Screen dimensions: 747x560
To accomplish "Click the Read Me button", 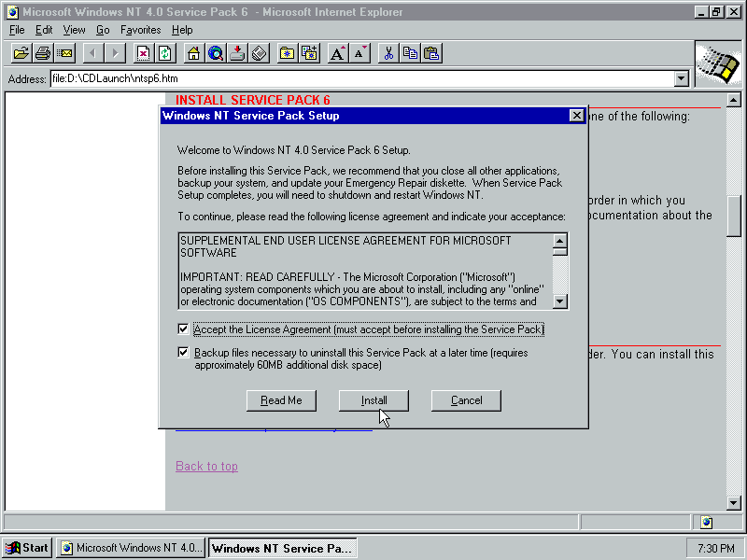I will (281, 400).
